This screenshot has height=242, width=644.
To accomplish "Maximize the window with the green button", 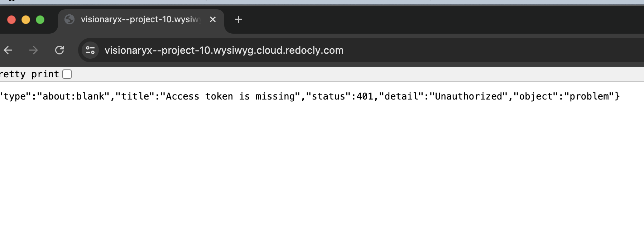I will point(40,20).
